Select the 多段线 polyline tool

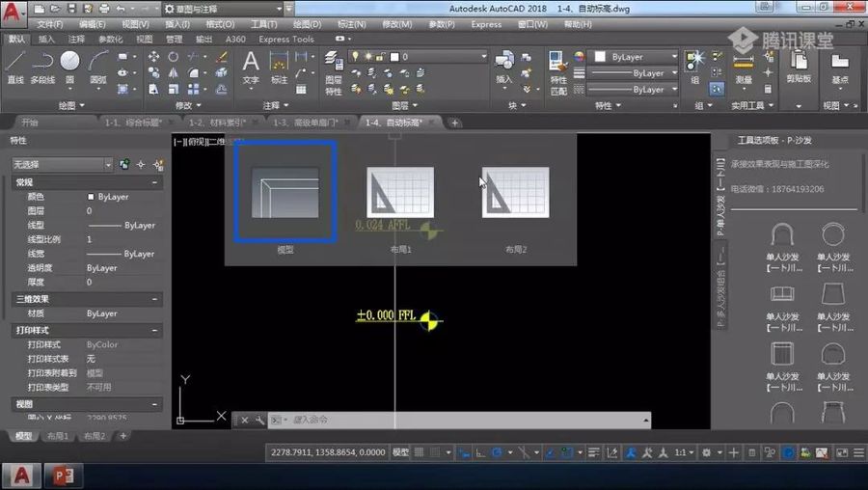pyautogui.click(x=42, y=68)
